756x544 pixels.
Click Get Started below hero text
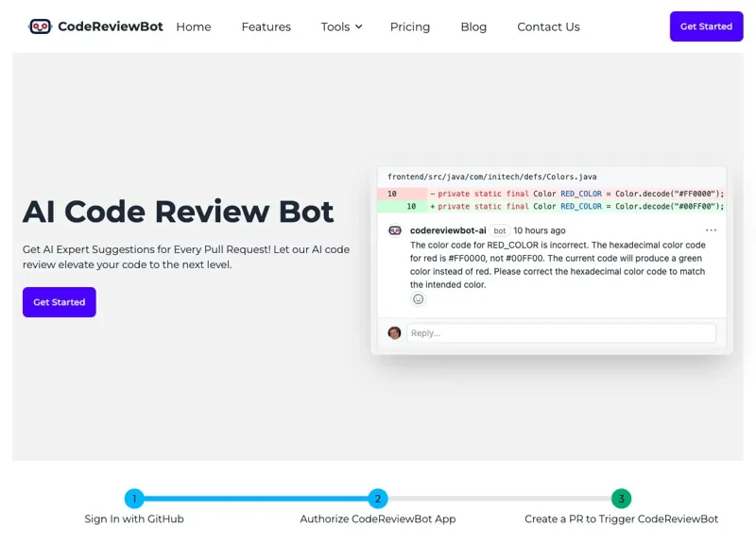pos(60,302)
